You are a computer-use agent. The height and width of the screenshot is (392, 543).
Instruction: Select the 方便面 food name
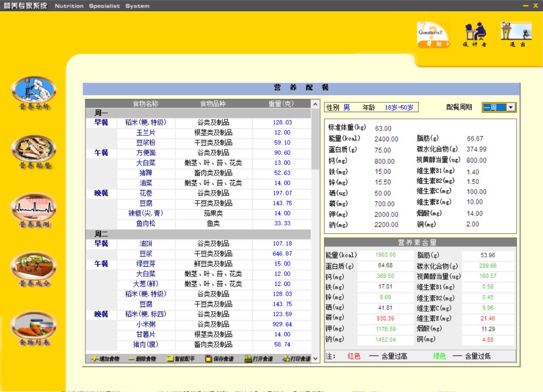[145, 153]
